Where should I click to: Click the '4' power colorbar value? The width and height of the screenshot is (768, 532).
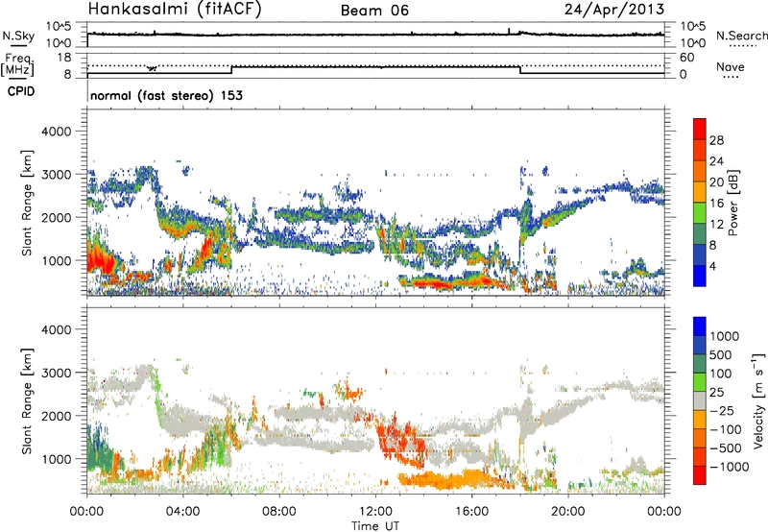(712, 267)
